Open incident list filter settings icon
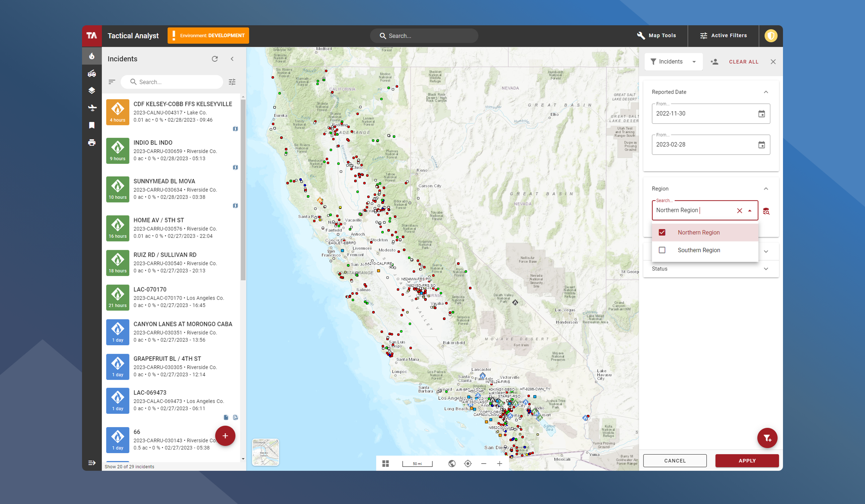 232,82
